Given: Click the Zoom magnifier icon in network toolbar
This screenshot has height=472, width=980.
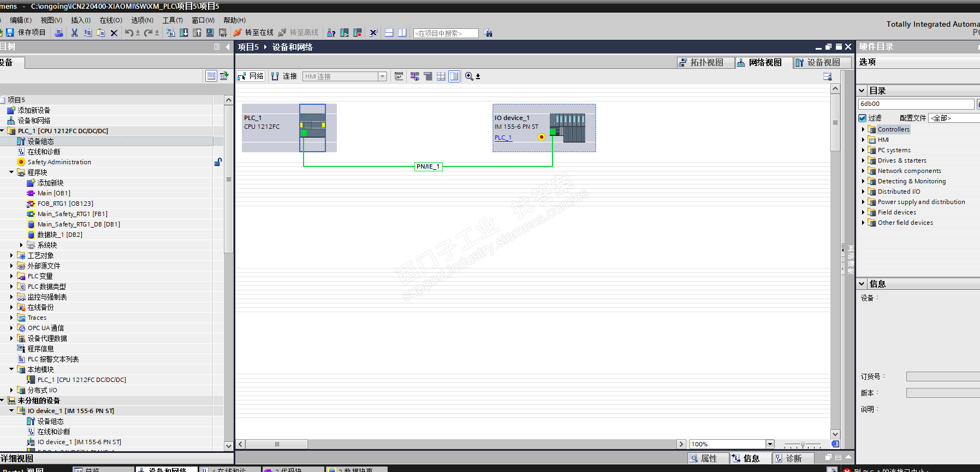Looking at the screenshot, I should click(x=470, y=76).
